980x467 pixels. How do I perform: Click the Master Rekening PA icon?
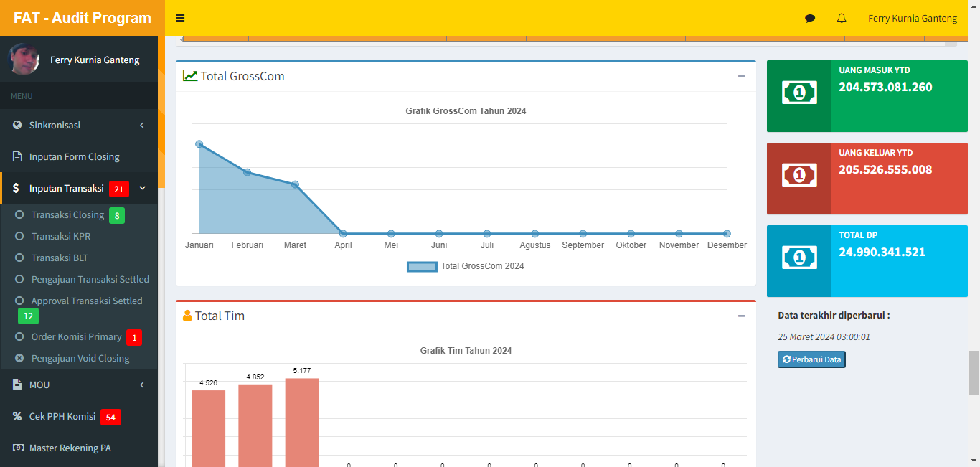coord(17,448)
